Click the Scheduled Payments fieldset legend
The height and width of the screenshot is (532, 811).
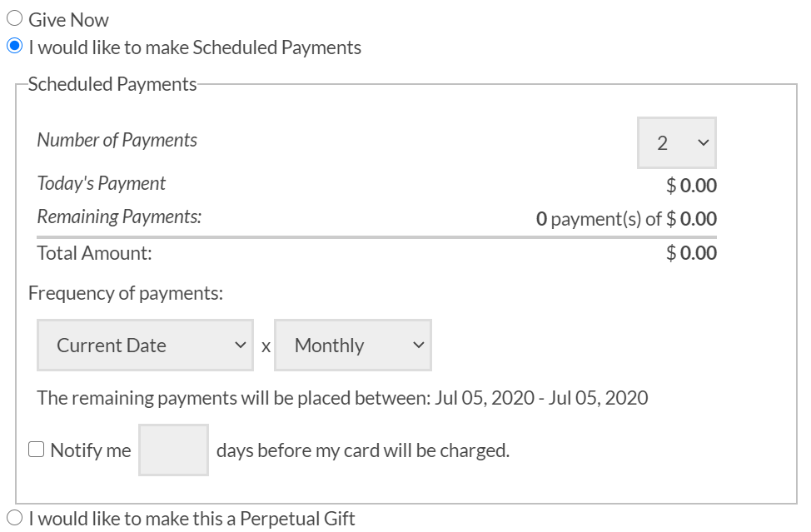(112, 84)
